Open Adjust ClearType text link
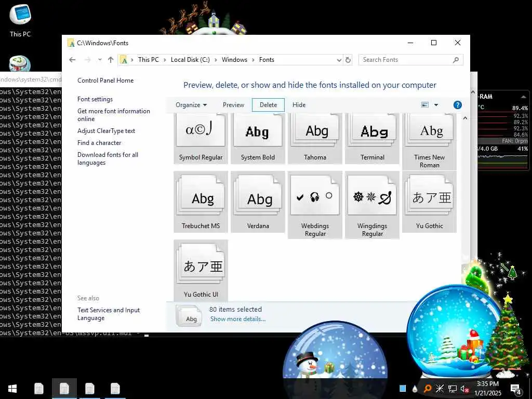 [x=106, y=130]
